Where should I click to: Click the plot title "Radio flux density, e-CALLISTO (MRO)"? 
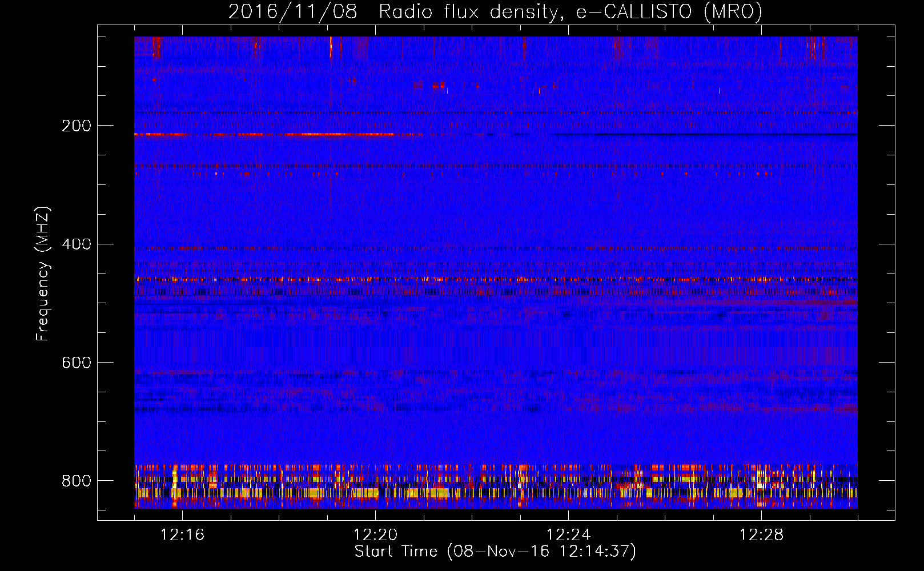pyautogui.click(x=570, y=11)
